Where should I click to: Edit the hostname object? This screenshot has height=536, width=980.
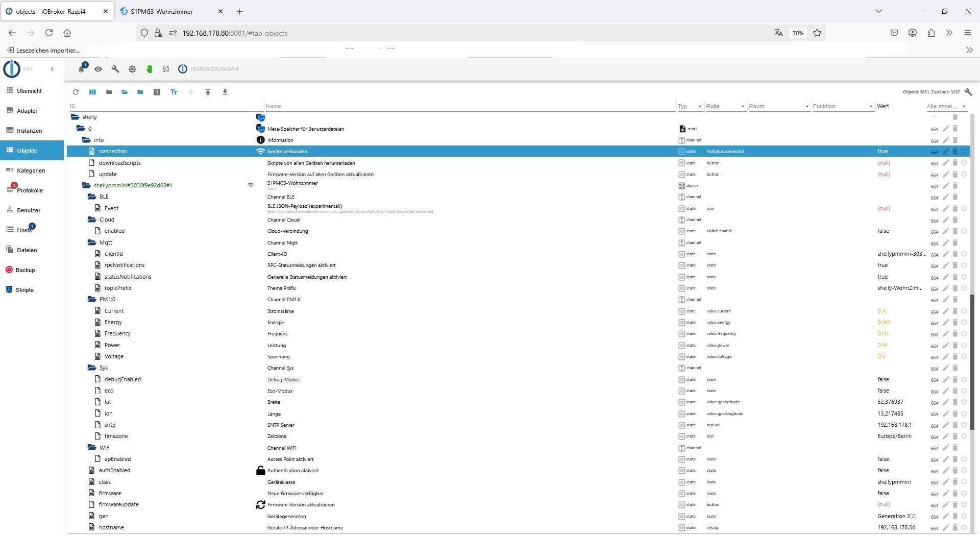(x=946, y=527)
